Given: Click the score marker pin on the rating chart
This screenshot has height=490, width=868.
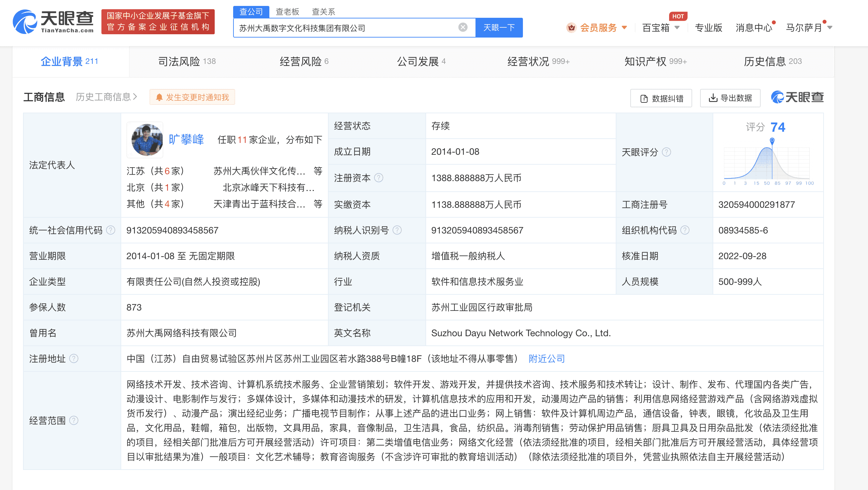Looking at the screenshot, I should tap(772, 141).
